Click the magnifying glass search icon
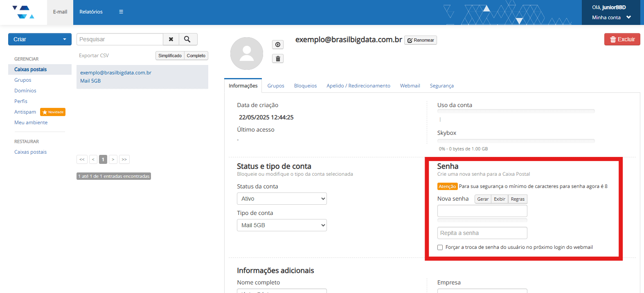 [x=187, y=39]
